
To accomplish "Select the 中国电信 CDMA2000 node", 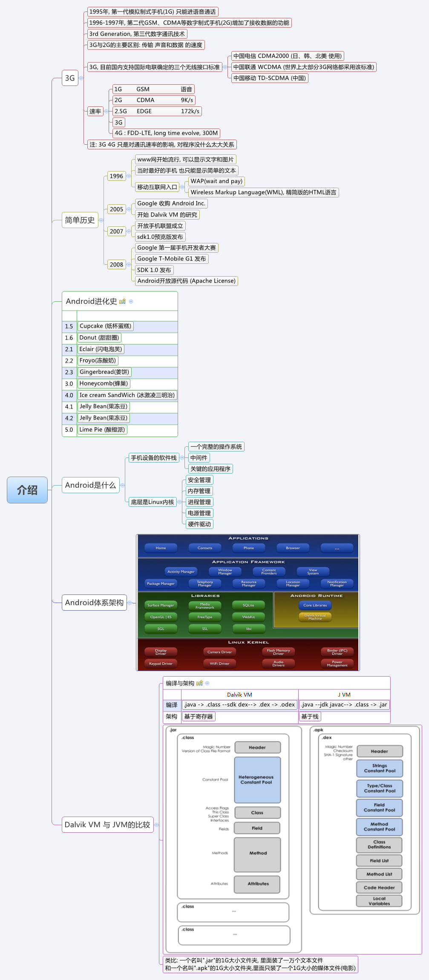I will point(288,56).
